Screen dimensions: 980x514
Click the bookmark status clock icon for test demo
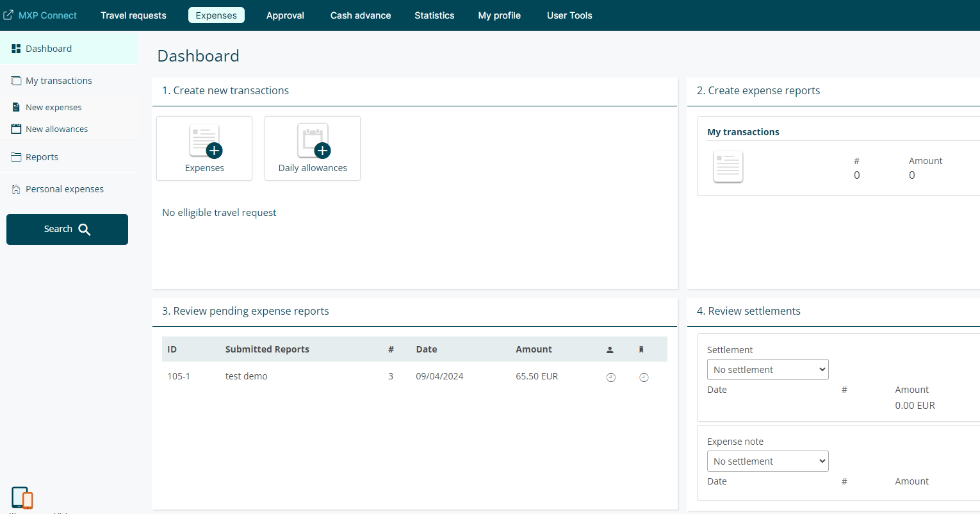pos(644,377)
